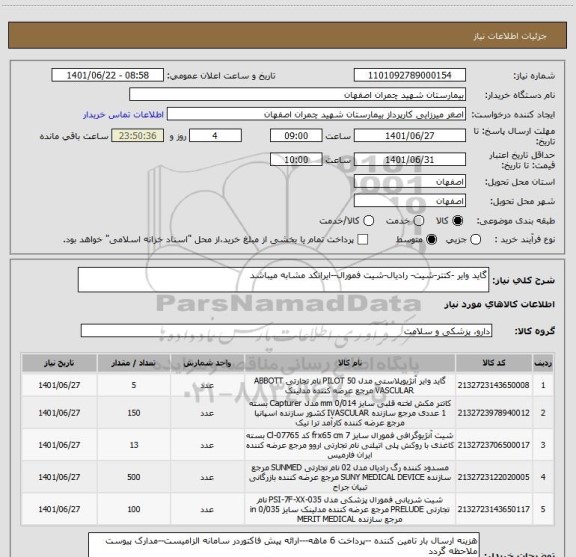Click the validity hour field 10:00
This screenshot has width=576, height=557.
point(296,159)
